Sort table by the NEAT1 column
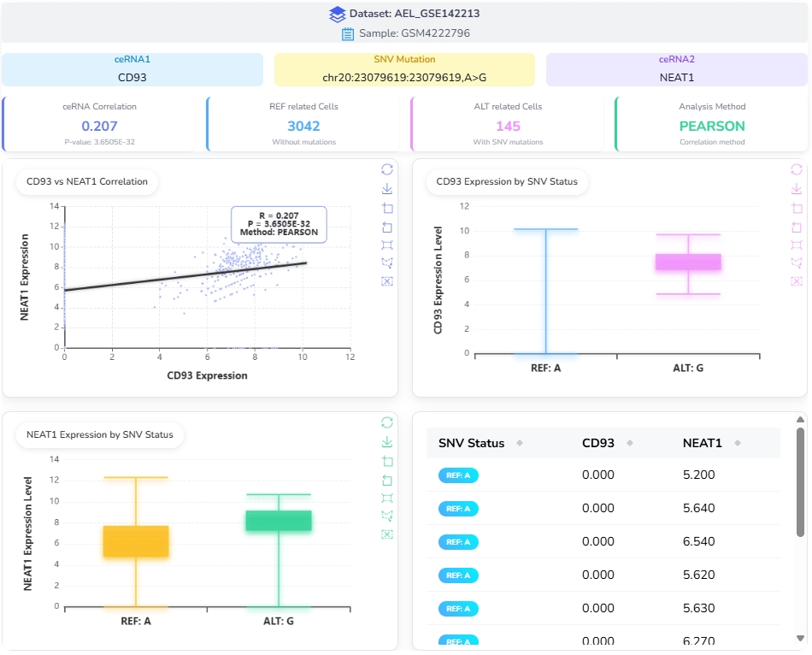The height and width of the screenshot is (655, 812). click(x=738, y=443)
